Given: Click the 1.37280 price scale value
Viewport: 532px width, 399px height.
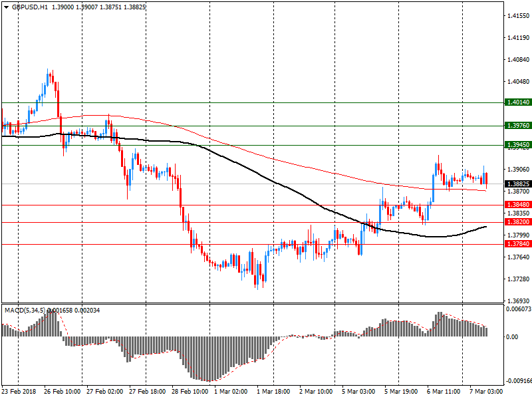Looking at the screenshot, I should pos(518,279).
